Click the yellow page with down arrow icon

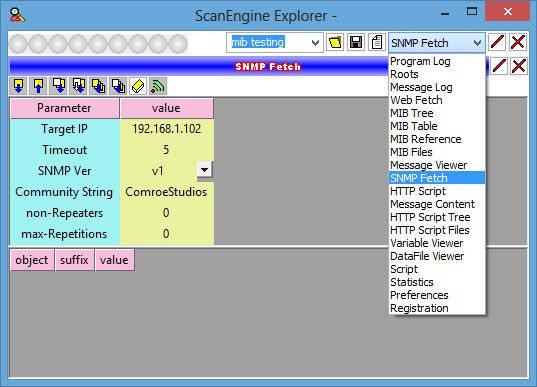pos(18,86)
